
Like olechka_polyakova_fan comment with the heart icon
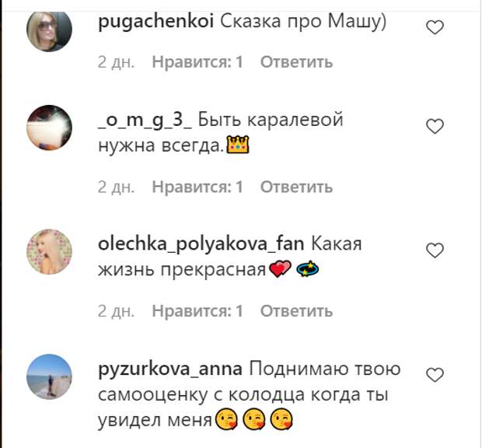[x=435, y=250]
